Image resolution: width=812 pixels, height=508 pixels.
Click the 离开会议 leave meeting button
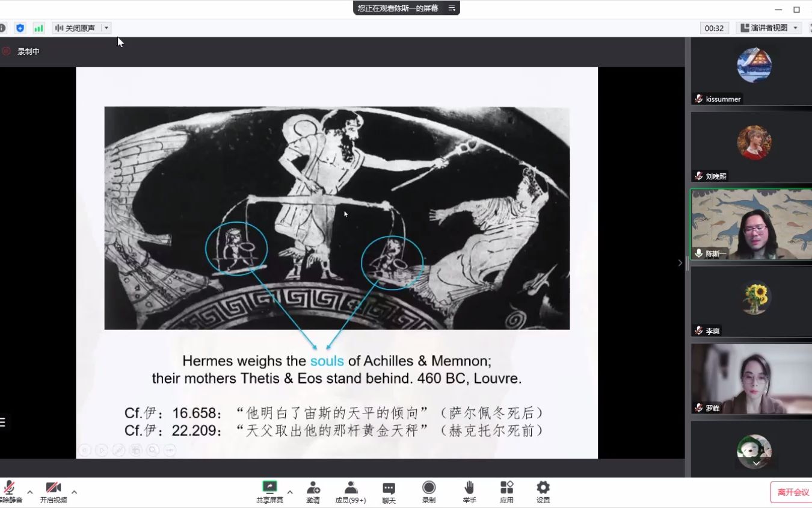793,492
